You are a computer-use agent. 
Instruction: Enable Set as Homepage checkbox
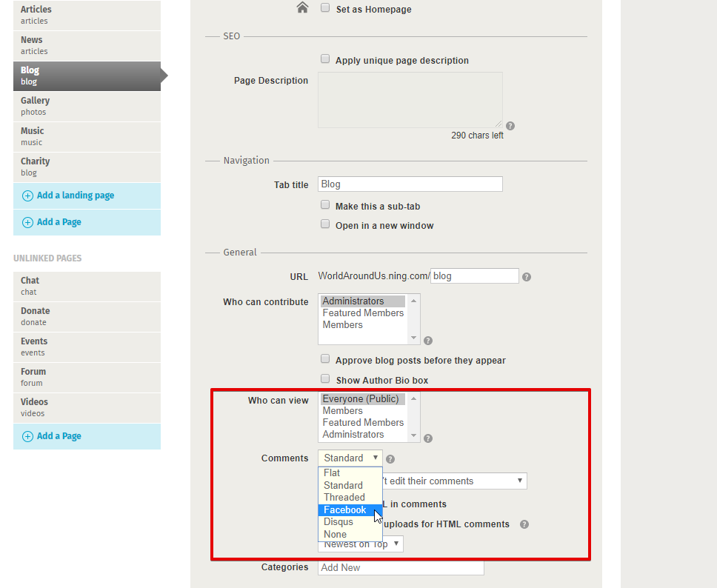click(325, 9)
